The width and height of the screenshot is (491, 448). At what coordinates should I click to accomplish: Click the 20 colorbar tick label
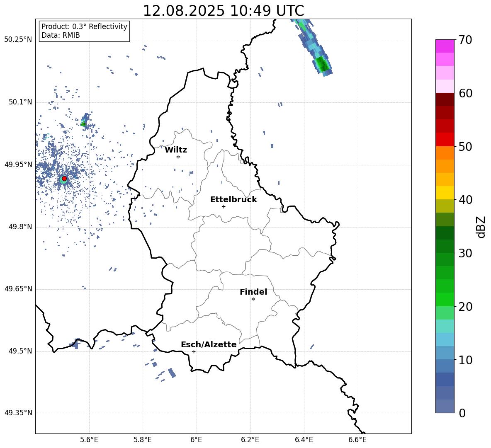[465, 307]
